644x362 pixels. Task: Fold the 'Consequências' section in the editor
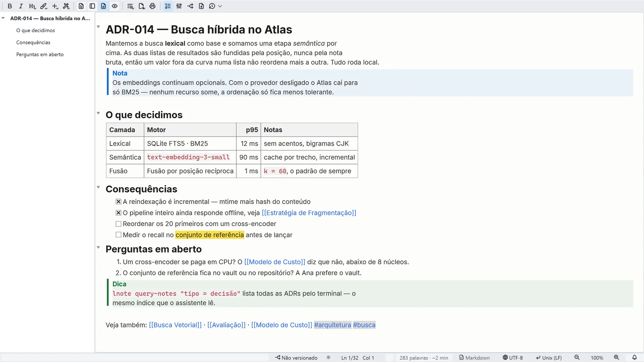tap(98, 187)
